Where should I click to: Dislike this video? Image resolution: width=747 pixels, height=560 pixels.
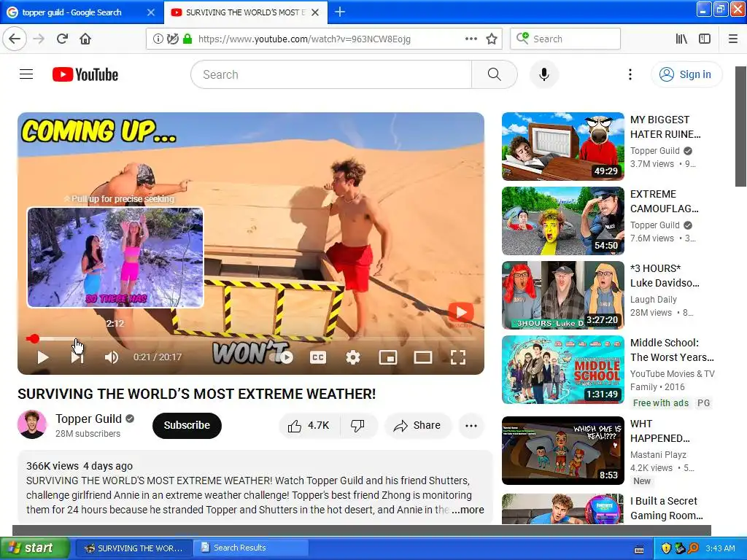point(357,425)
